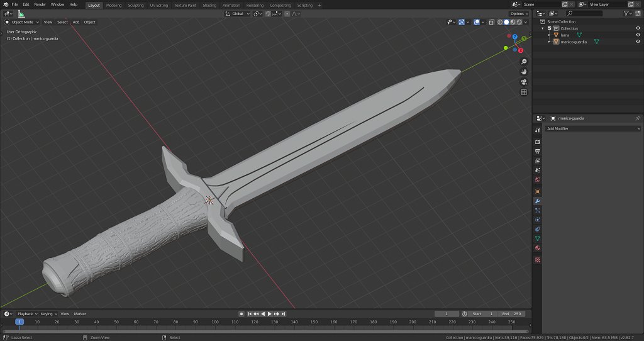This screenshot has height=341, width=644.
Task: Open the pivot point dropdown
Action: click(x=257, y=14)
